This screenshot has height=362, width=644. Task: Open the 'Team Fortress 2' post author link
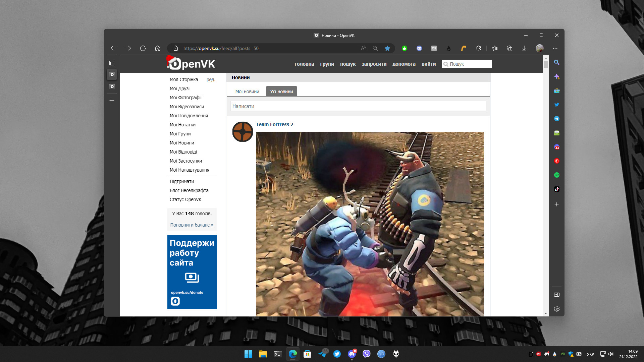(x=274, y=124)
